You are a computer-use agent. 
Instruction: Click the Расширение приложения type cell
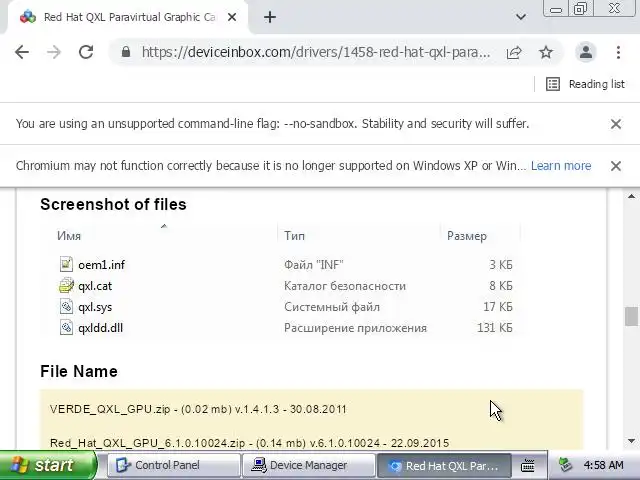point(355,328)
